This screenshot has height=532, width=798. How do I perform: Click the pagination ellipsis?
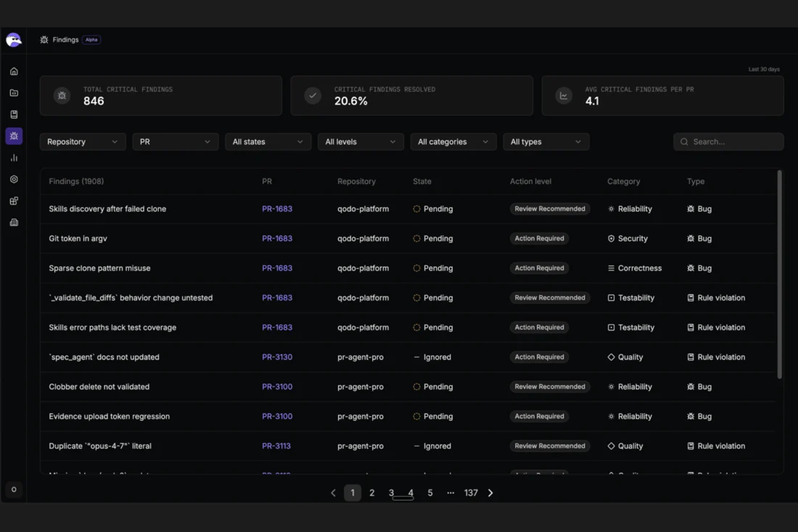click(x=451, y=493)
